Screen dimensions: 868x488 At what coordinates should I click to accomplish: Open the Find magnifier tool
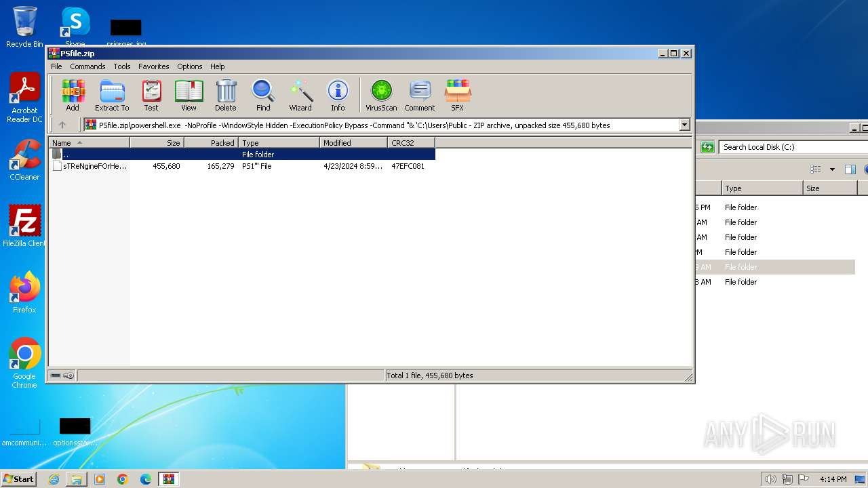click(263, 95)
